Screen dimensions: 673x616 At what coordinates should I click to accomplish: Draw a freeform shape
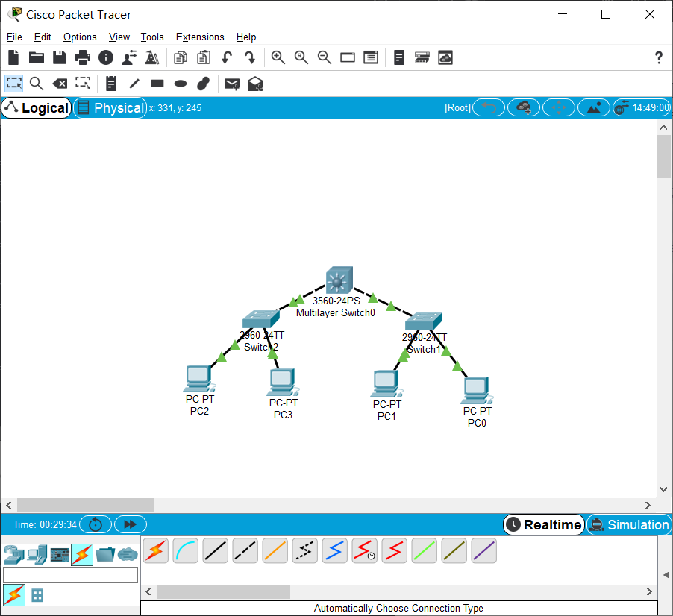pos(204,84)
